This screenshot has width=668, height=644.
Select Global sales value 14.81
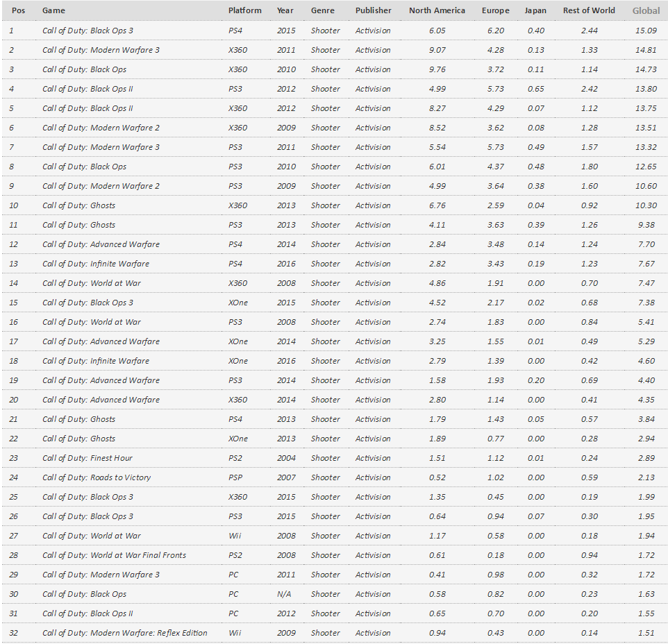click(646, 50)
